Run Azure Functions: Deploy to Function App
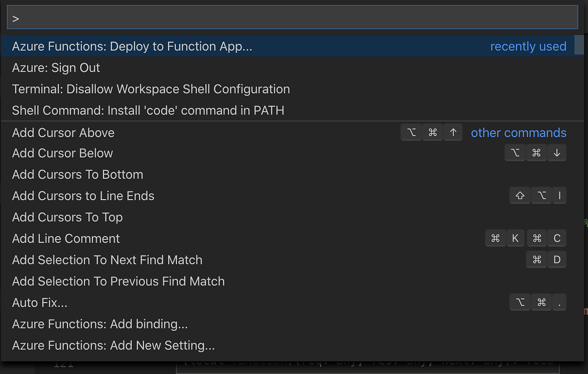Viewport: 588px width, 374px height. tap(132, 47)
